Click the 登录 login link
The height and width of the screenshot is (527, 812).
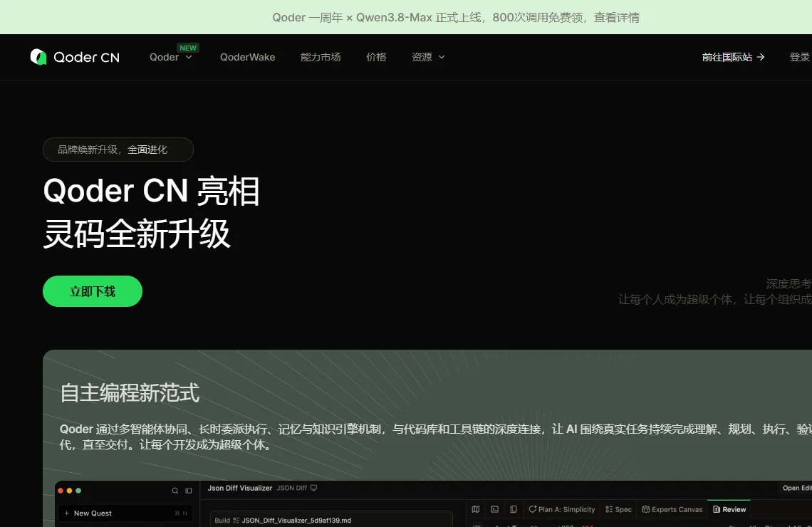(800, 57)
